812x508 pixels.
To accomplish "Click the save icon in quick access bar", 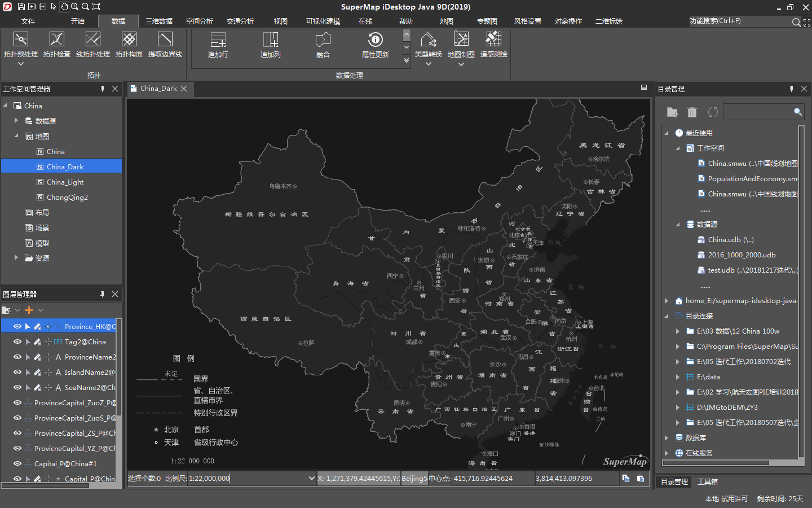I will pos(21,6).
